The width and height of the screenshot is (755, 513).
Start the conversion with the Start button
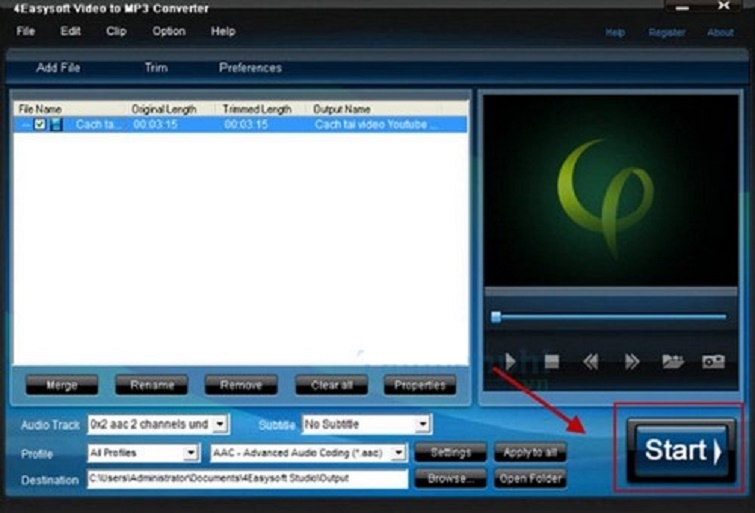coord(681,450)
